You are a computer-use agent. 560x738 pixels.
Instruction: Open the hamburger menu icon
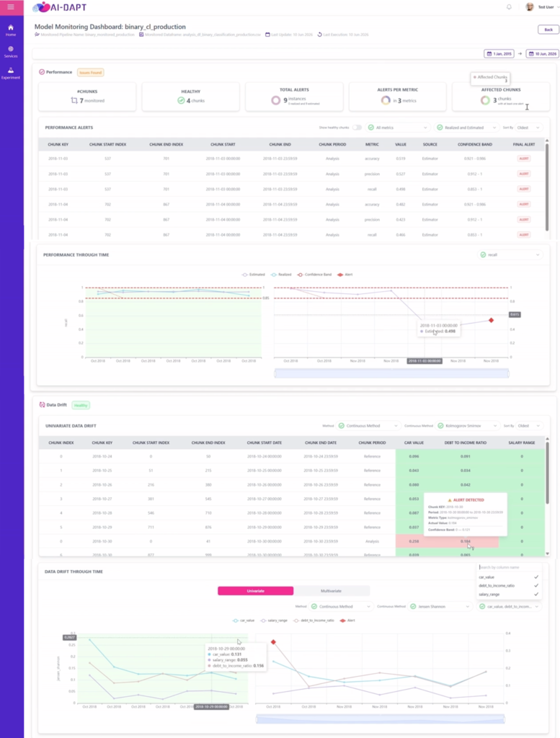point(11,7)
